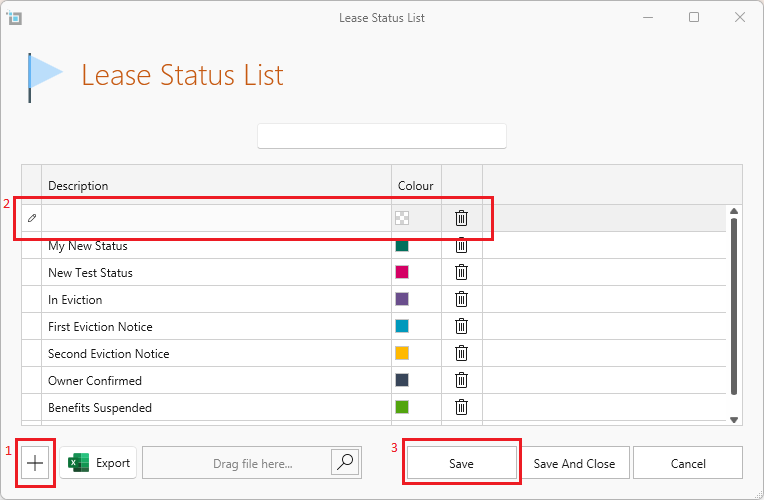Click trash icon for First Eviction Notice
The height and width of the screenshot is (500, 764).
(x=461, y=326)
